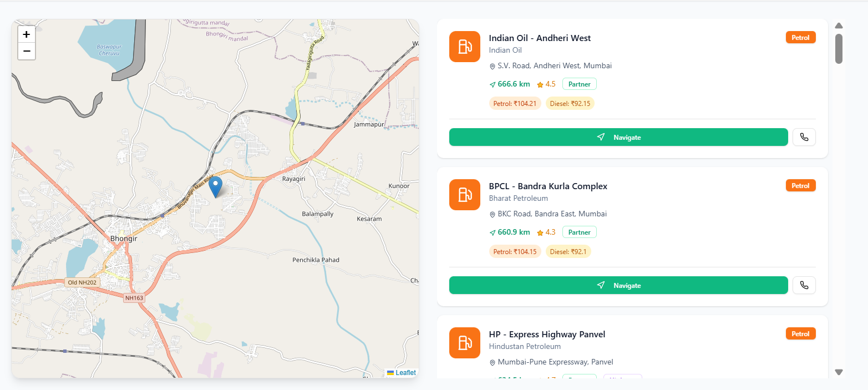The image size is (868, 390).
Task: Click the station list scrollbar thumb
Action: click(839, 49)
